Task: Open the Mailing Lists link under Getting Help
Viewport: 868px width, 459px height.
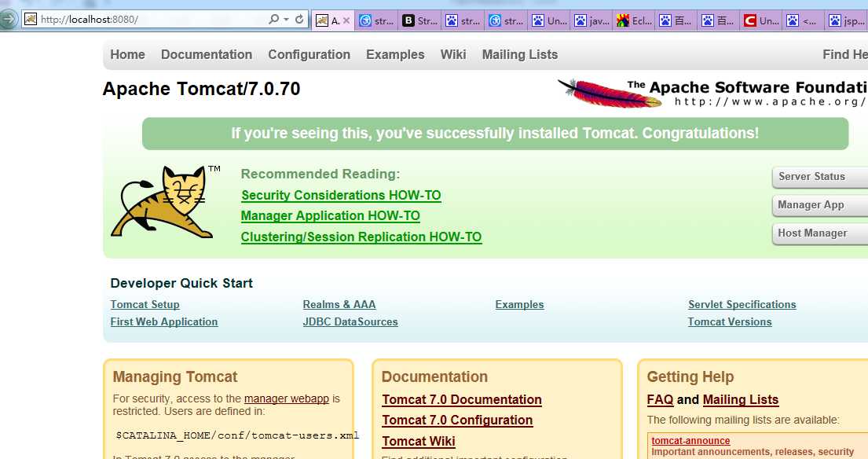Action: pos(741,400)
